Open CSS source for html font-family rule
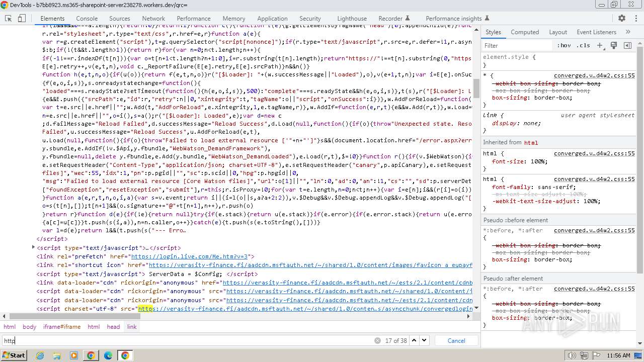 pos(594,178)
